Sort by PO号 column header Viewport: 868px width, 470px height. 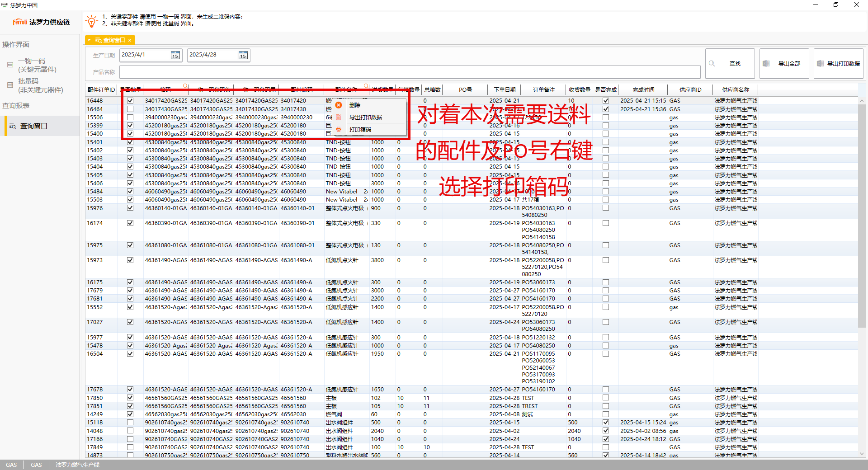(465, 90)
